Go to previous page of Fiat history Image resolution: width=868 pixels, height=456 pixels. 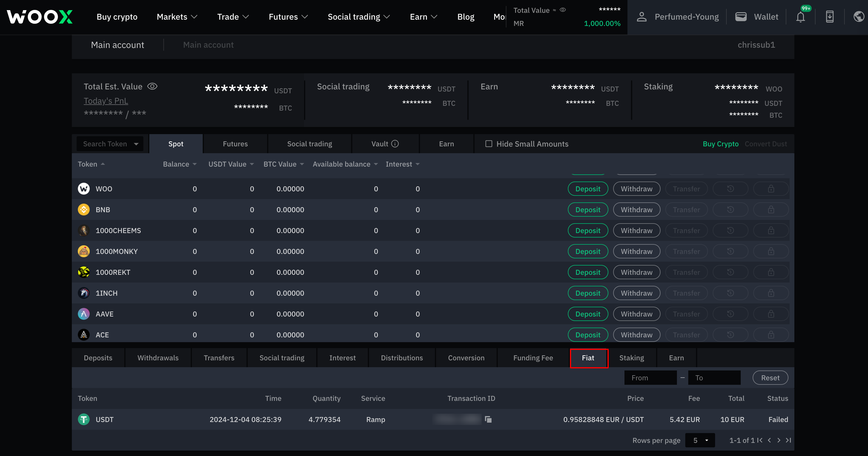pyautogui.click(x=769, y=440)
